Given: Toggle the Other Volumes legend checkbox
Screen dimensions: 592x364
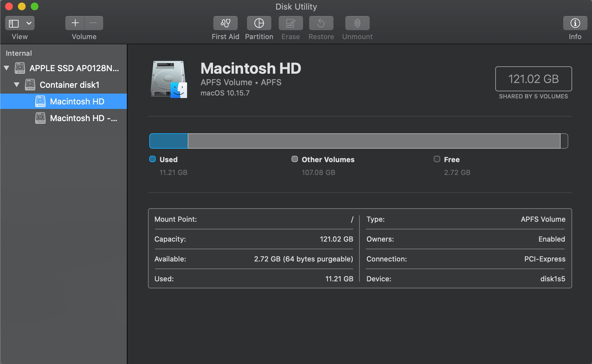Looking at the screenshot, I should (294, 159).
